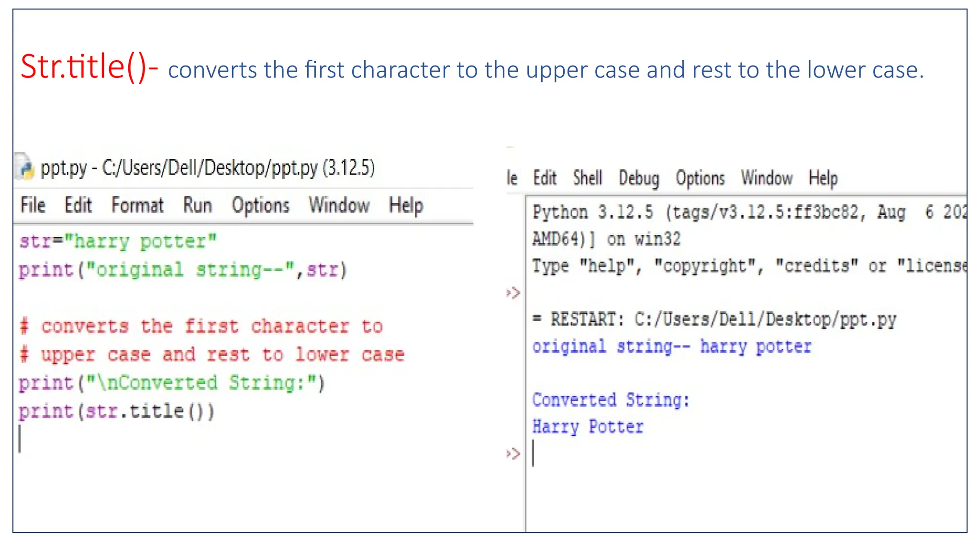Click the 'Str.title()-' slide heading
This screenshot has height=551, width=980.
[89, 67]
